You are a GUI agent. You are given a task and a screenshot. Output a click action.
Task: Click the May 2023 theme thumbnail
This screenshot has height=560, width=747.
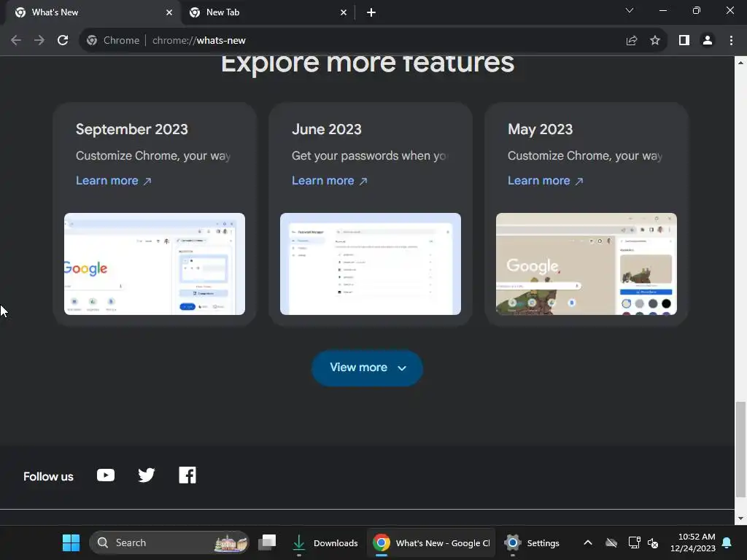coord(586,264)
